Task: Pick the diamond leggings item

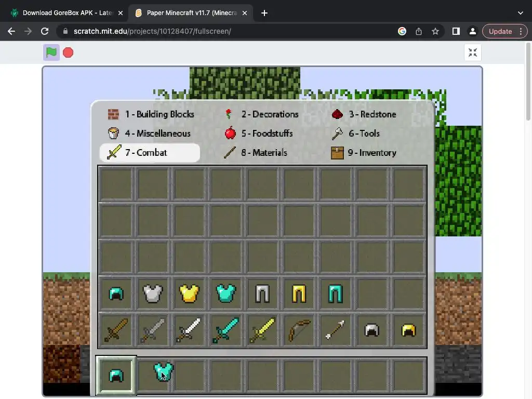Action: [x=336, y=294]
